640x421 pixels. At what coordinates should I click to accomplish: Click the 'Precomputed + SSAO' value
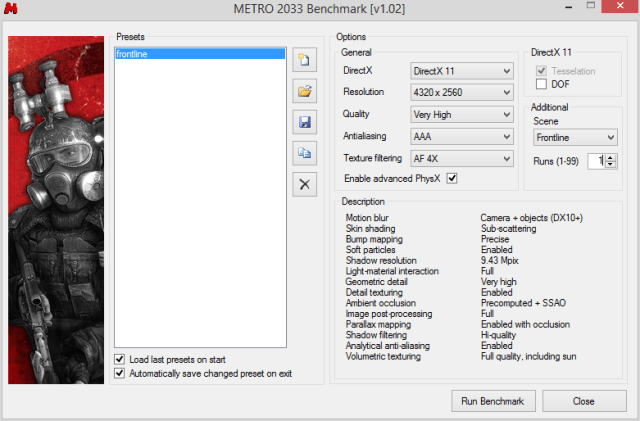coord(523,303)
